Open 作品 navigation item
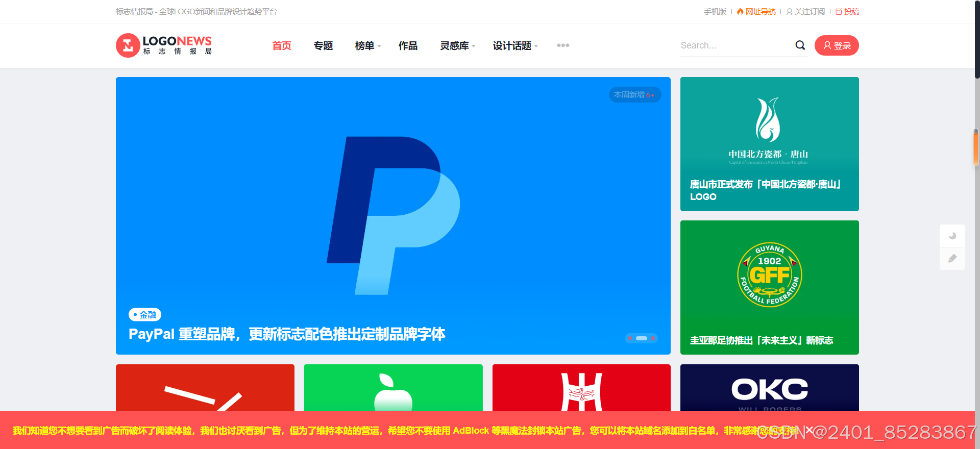This screenshot has height=449, width=980. tap(408, 45)
